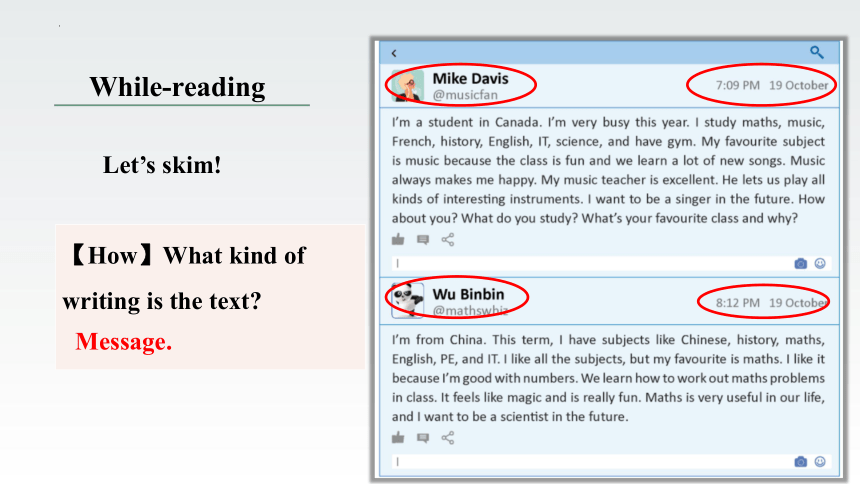Click the Let's skim! text
The height and width of the screenshot is (484, 860).
(162, 165)
